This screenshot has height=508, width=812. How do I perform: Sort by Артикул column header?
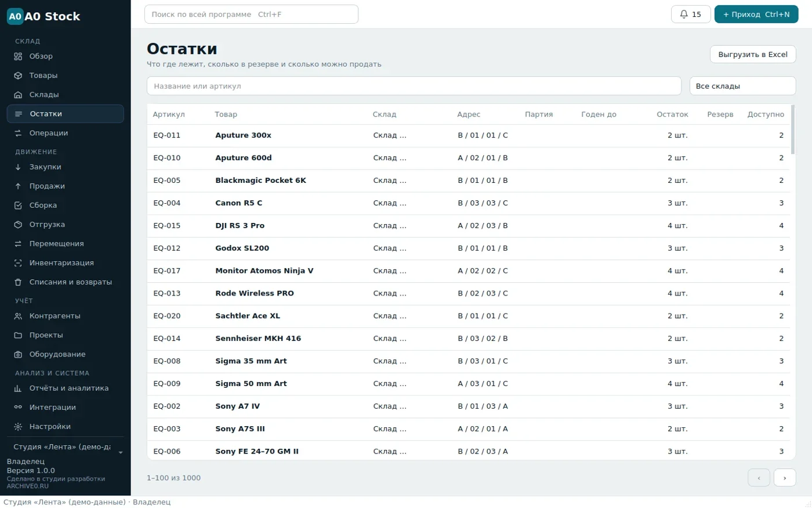click(x=169, y=114)
